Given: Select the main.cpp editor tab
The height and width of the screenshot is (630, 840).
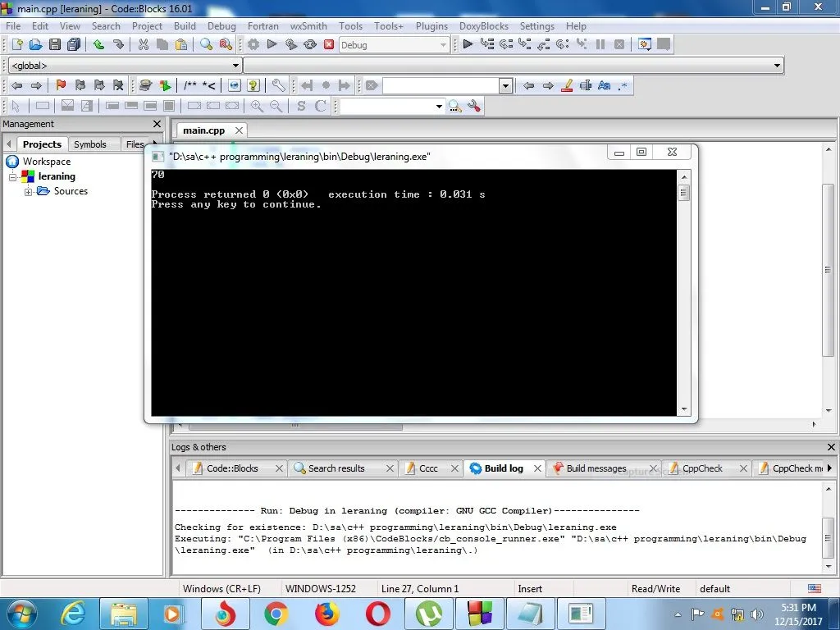Looking at the screenshot, I should pyautogui.click(x=203, y=130).
